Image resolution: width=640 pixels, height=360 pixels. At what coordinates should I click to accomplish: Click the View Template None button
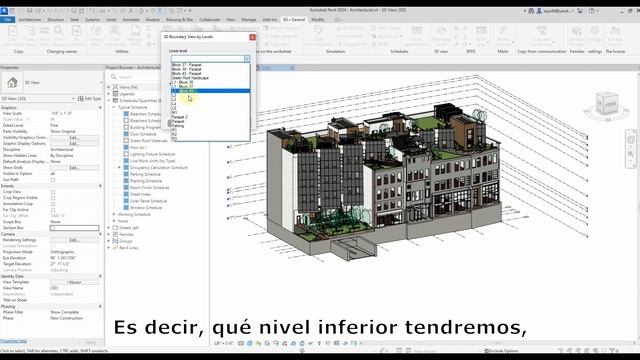[74, 282]
